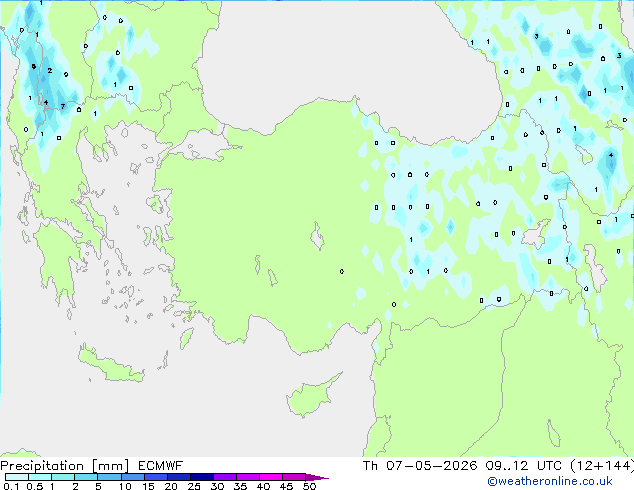Select the 5–10 mm legend color box

pos(109,477)
